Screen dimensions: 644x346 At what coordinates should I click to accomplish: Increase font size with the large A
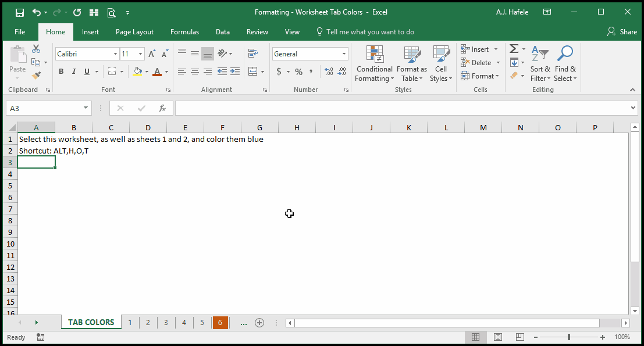click(x=152, y=53)
